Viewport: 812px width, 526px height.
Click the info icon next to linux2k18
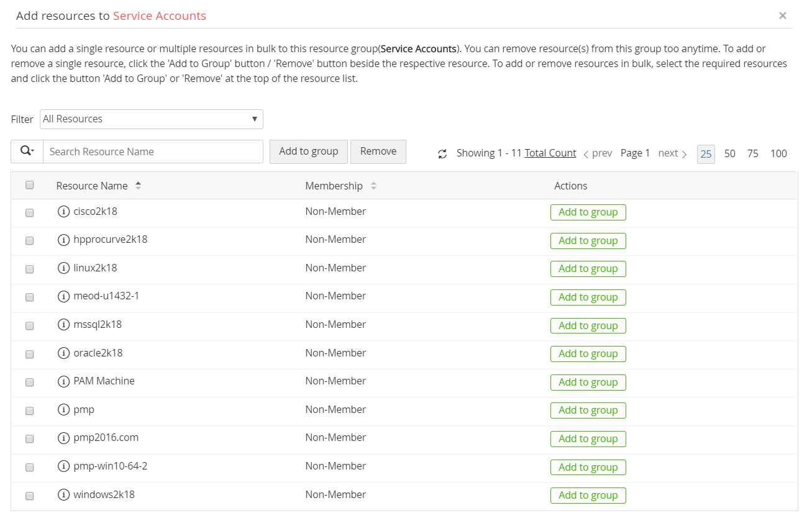[63, 268]
